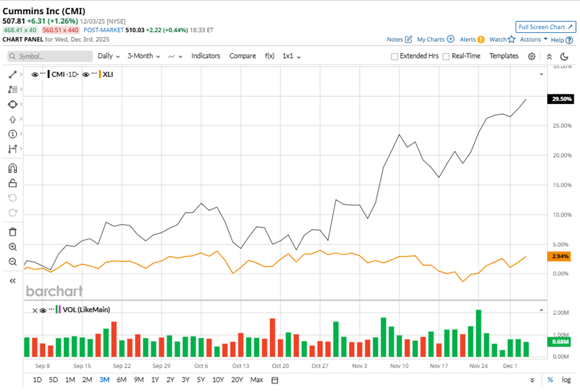Zoom out of the chart

coord(13,262)
